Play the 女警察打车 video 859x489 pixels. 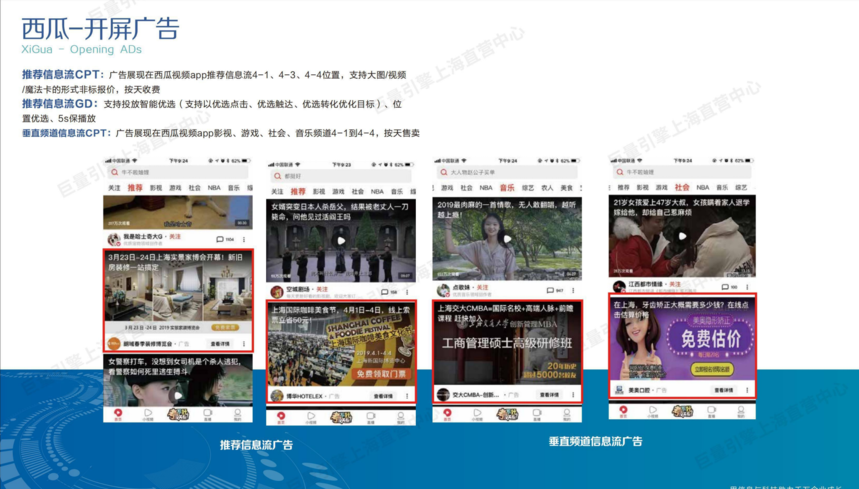tap(176, 394)
